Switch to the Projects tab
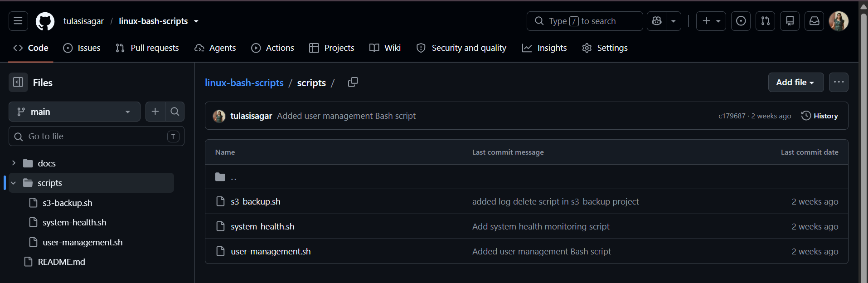Viewport: 868px width, 283px height. 331,48
